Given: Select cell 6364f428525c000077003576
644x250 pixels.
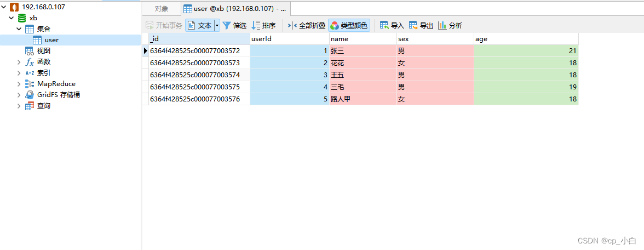Looking at the screenshot, I should click(199, 99).
